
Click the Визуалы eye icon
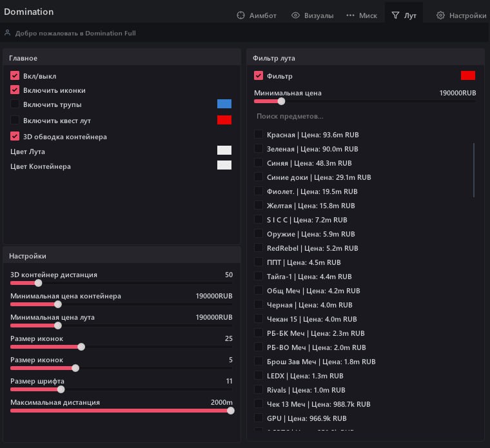pos(296,15)
